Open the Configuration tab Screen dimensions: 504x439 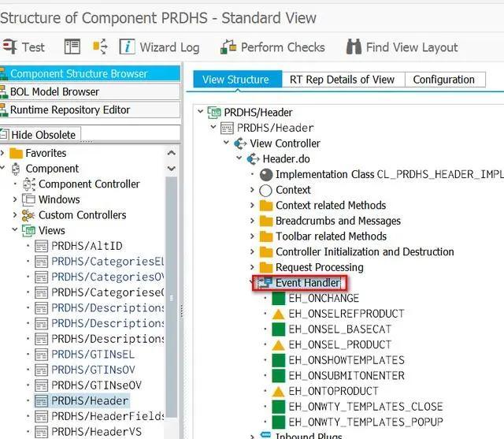point(444,80)
